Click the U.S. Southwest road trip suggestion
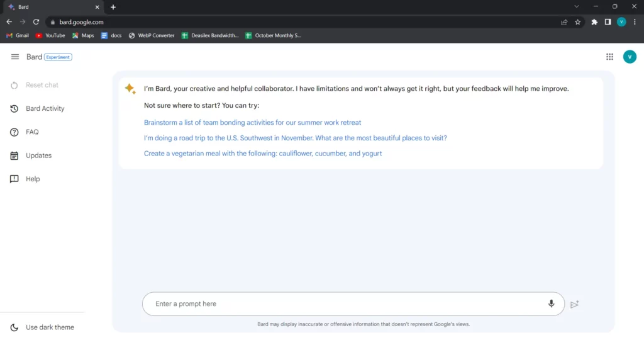 click(x=296, y=138)
